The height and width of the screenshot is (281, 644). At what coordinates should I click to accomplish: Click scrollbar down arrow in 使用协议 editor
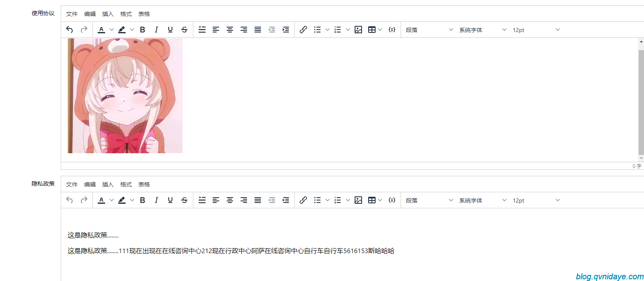click(641, 159)
